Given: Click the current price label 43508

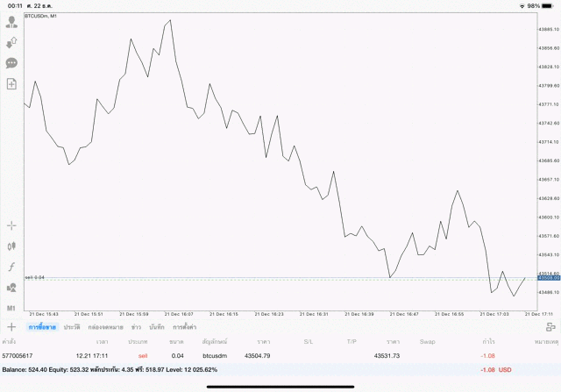Looking at the screenshot, I should click(x=549, y=279).
